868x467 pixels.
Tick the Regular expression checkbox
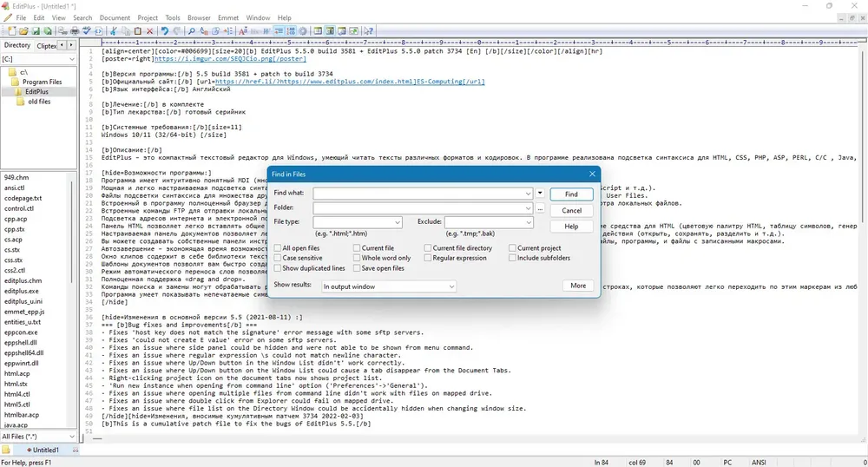428,258
